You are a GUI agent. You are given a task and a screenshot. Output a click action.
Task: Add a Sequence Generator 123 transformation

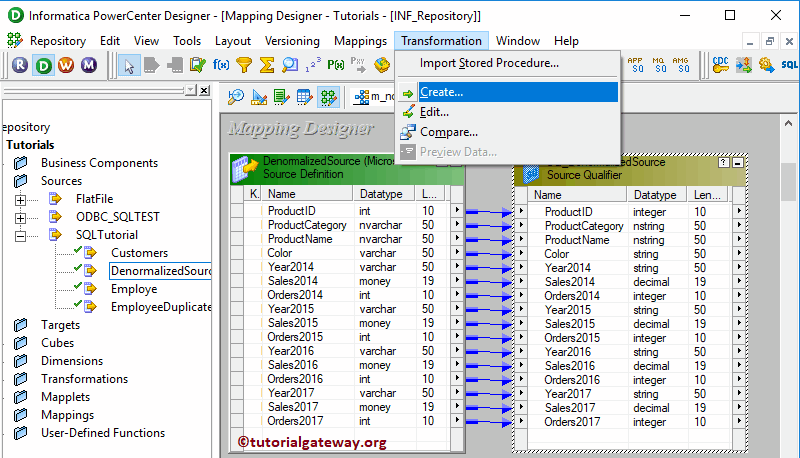click(313, 65)
